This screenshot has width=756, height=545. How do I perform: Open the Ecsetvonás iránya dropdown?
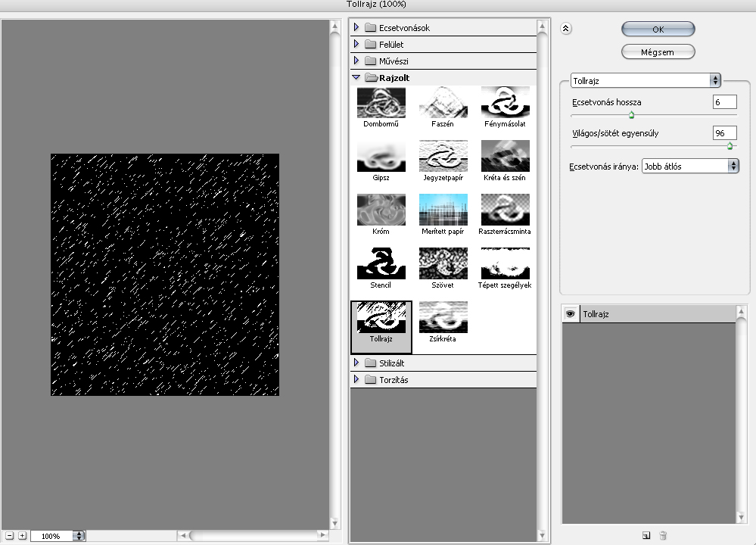pos(690,166)
